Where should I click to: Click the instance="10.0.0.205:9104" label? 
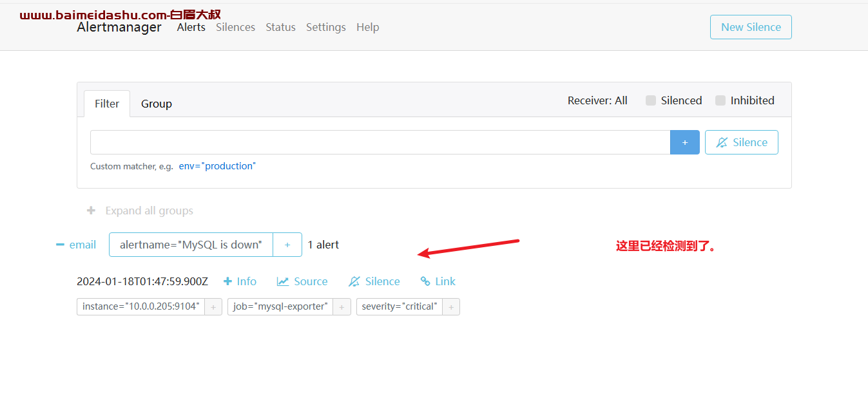pyautogui.click(x=140, y=306)
